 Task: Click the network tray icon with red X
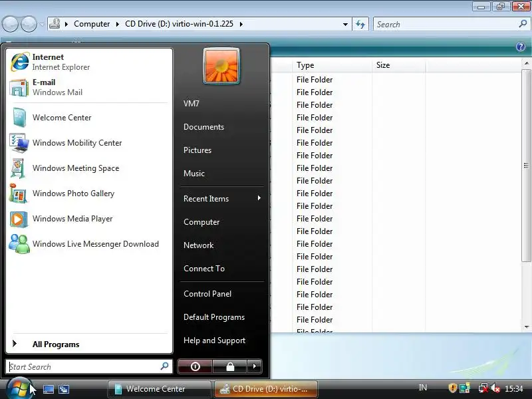pyautogui.click(x=483, y=388)
